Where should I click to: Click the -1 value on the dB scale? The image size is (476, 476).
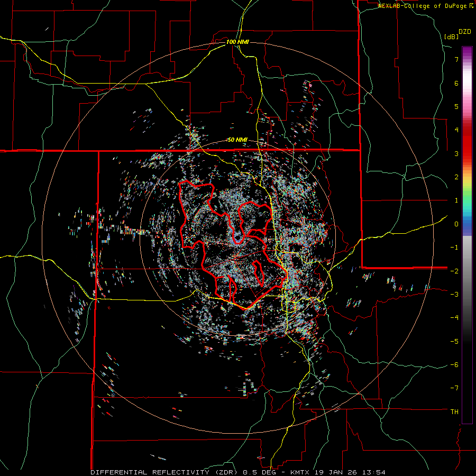pyautogui.click(x=454, y=248)
